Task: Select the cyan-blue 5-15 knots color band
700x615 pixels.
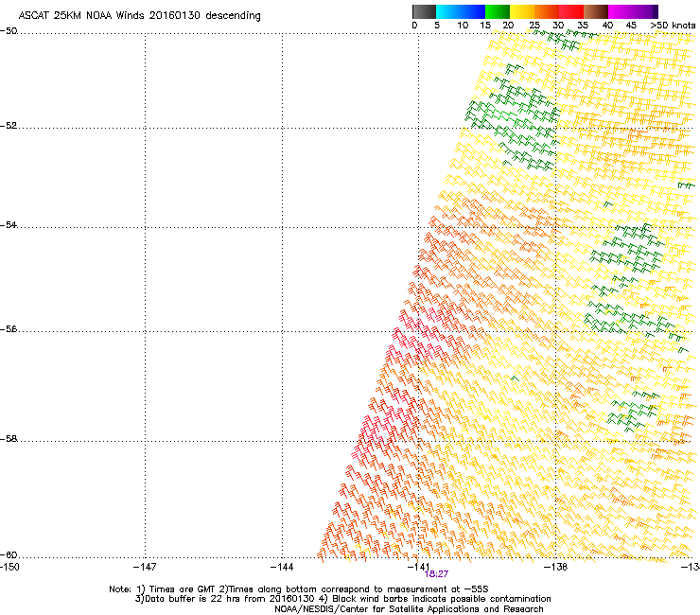Action: coord(461,11)
